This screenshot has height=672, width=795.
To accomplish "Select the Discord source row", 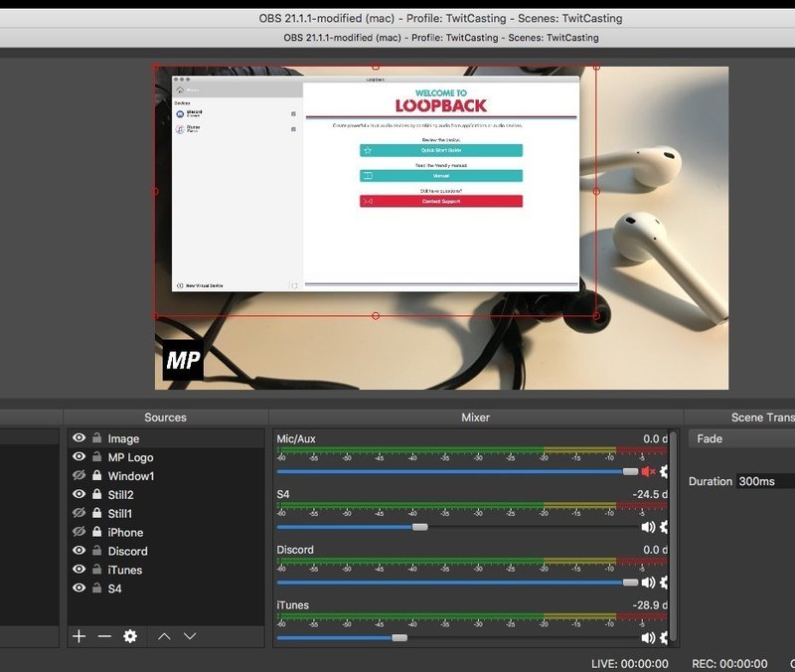I will pyautogui.click(x=166, y=551).
